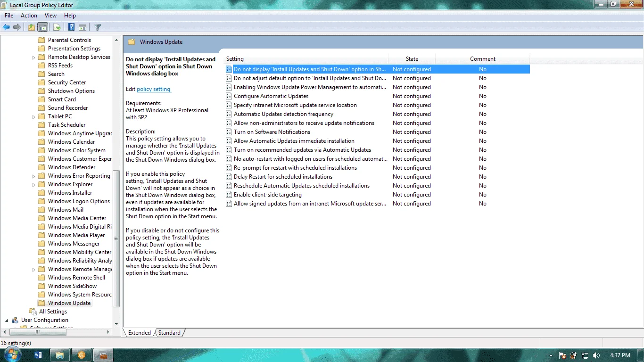The width and height of the screenshot is (644, 362).
Task: Click the Windows Update folder icon in header
Action: [132, 42]
